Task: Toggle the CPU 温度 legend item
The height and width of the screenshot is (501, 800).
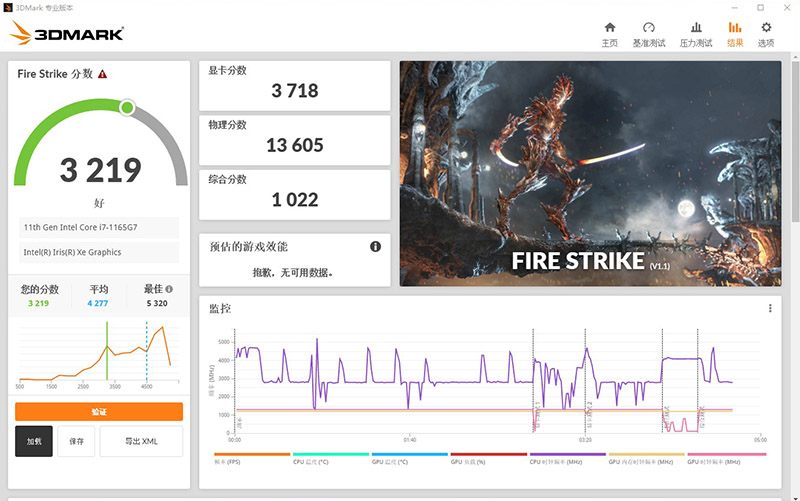Action: (331, 458)
